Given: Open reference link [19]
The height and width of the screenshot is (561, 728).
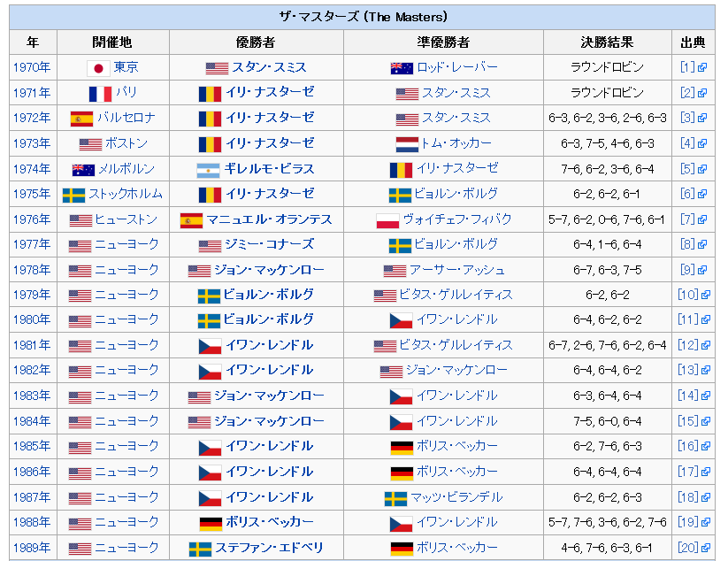Looking at the screenshot, I should pyautogui.click(x=688, y=523).
